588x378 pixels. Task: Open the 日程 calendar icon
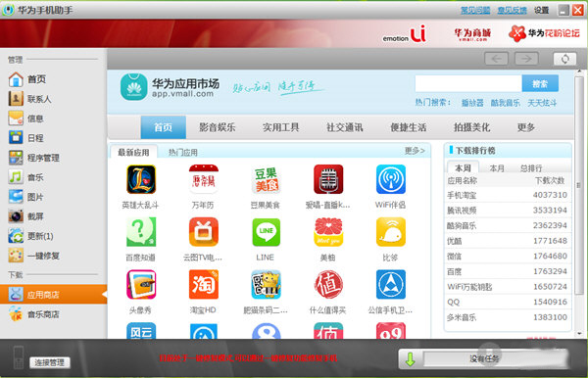(16, 138)
